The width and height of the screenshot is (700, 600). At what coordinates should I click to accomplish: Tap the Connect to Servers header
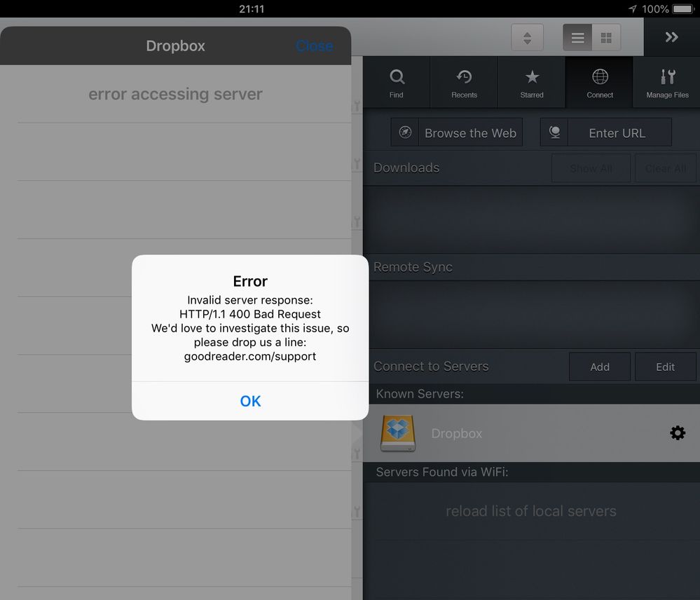click(x=431, y=367)
